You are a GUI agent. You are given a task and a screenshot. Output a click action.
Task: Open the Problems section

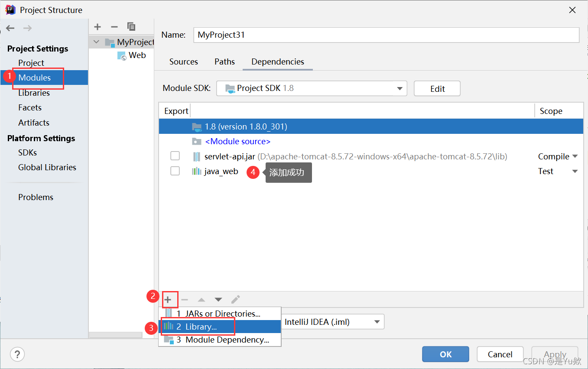point(36,197)
